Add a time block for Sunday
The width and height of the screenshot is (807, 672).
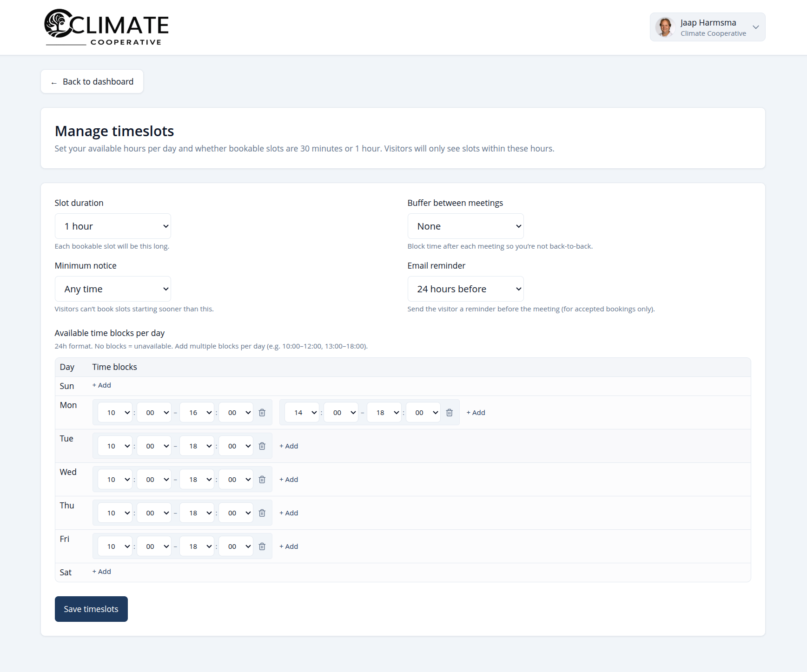pyautogui.click(x=102, y=385)
